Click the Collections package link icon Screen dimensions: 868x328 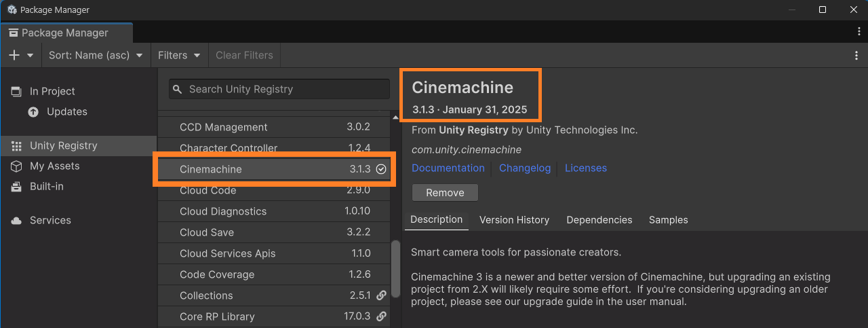click(381, 295)
